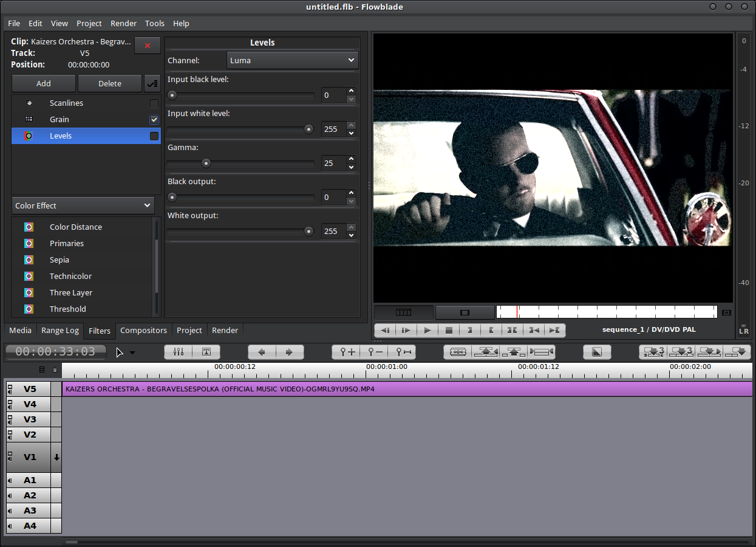
Task: Click the Undo left-arrow button
Action: (262, 352)
